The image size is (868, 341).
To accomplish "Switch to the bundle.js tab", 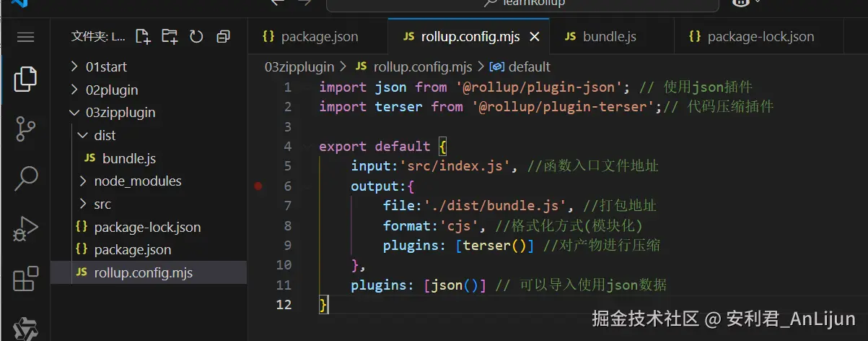I will (610, 36).
